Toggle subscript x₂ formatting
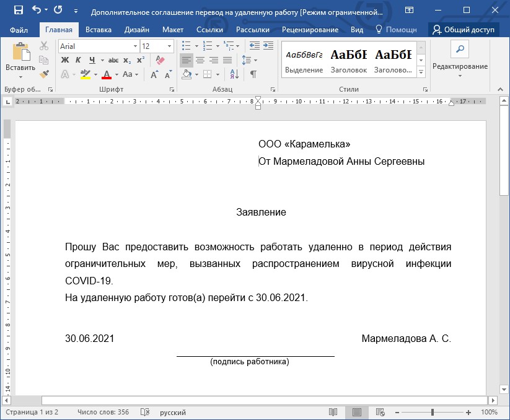 pyautogui.click(x=127, y=60)
